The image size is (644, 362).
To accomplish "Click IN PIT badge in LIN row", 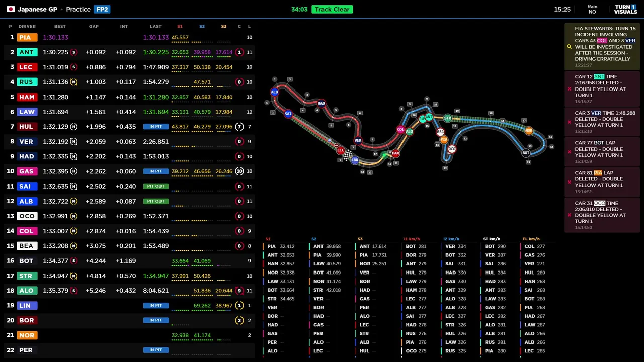I will (156, 305).
